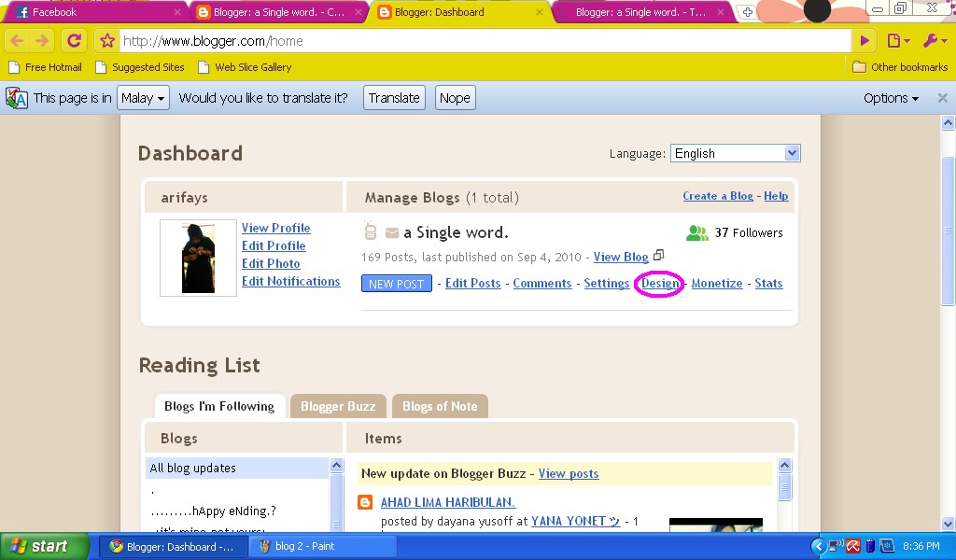Click the Blogger icon beside AHAD LIMA HARIBULAN
956x560 pixels.
coord(365,502)
